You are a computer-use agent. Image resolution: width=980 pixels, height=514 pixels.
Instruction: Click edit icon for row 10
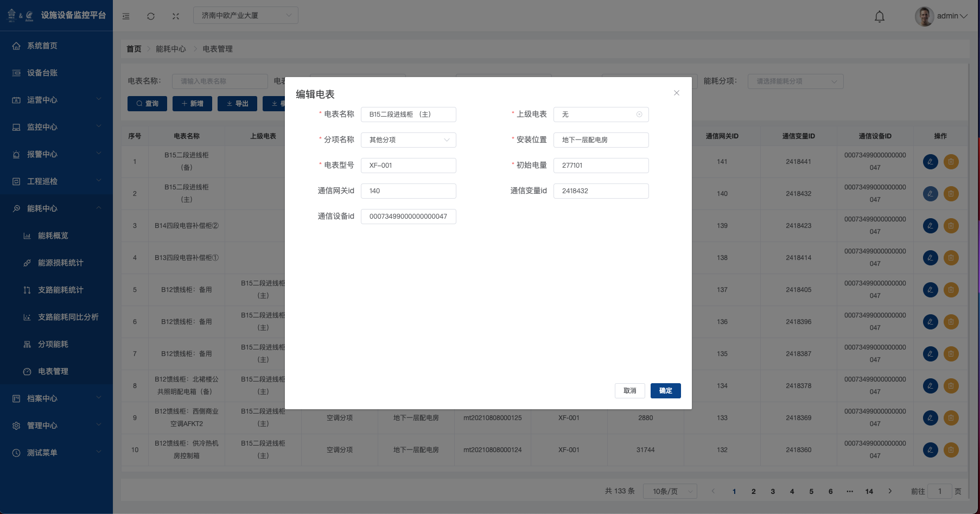click(x=930, y=450)
